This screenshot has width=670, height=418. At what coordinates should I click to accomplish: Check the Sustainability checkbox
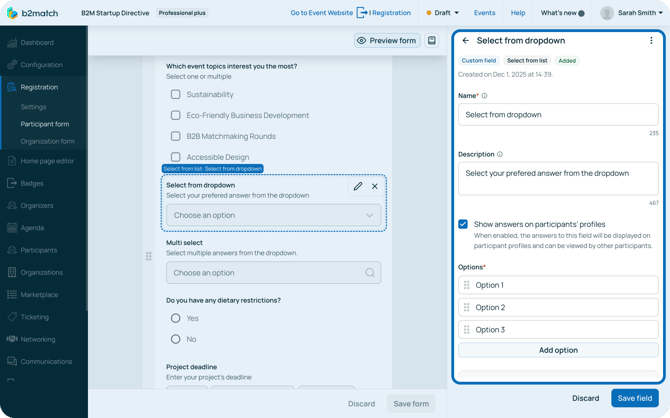click(x=176, y=94)
